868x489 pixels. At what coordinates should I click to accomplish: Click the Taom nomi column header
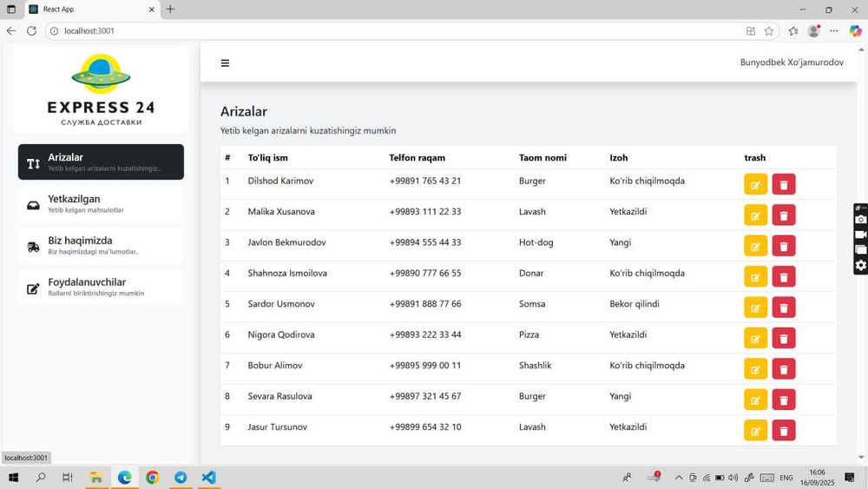click(x=542, y=158)
